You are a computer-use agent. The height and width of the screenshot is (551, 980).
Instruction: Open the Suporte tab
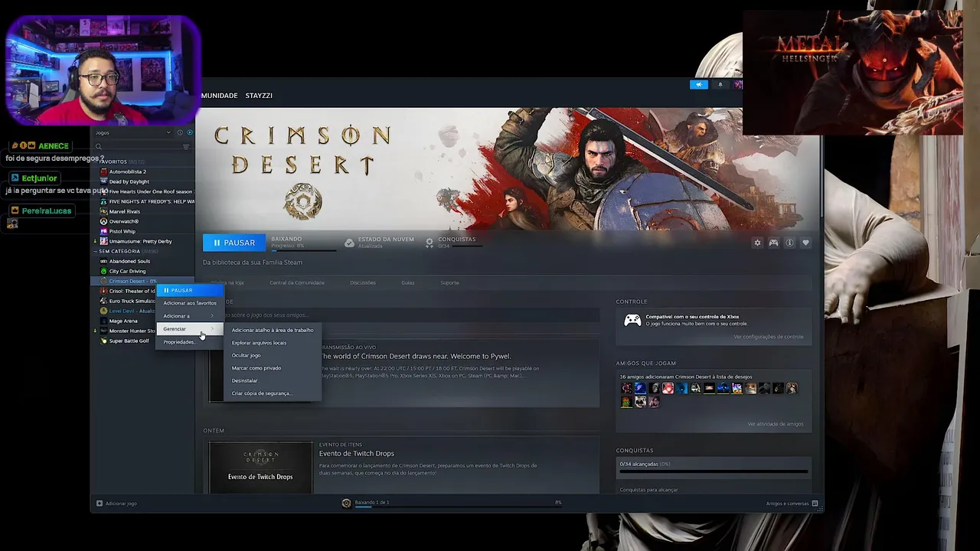coord(449,282)
